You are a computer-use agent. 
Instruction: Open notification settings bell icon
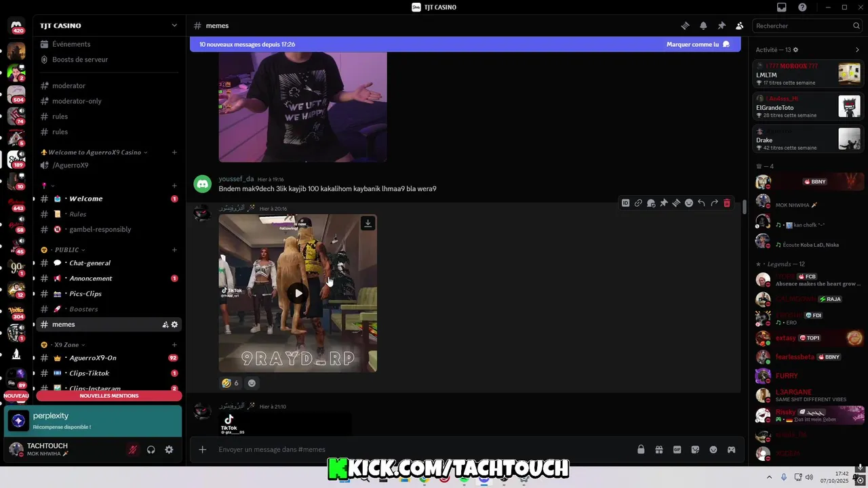703,26
